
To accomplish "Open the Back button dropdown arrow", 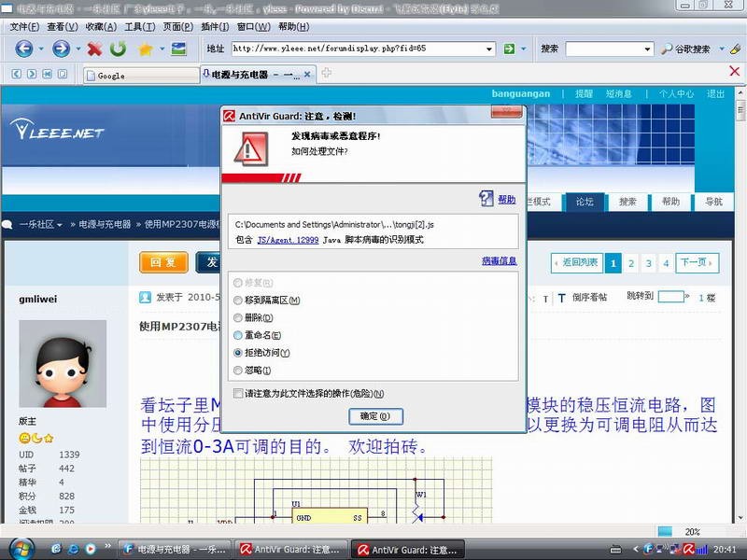I will [39, 49].
